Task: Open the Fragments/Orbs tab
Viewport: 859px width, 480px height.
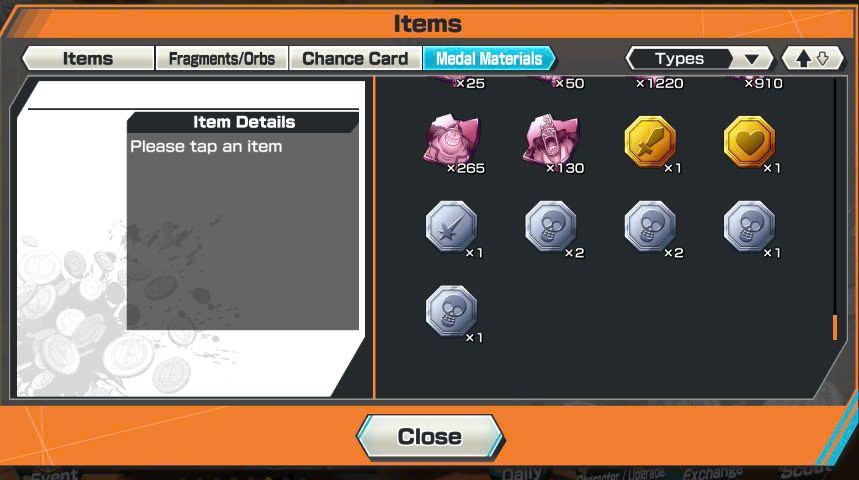Action: click(222, 58)
